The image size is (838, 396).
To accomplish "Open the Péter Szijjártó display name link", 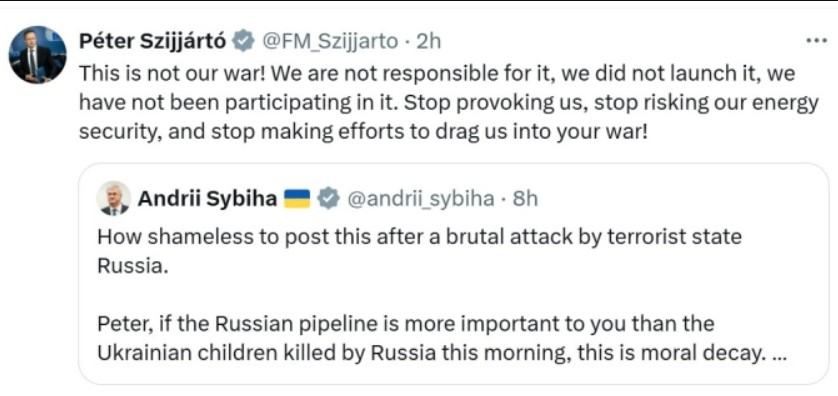I will tap(153, 41).
